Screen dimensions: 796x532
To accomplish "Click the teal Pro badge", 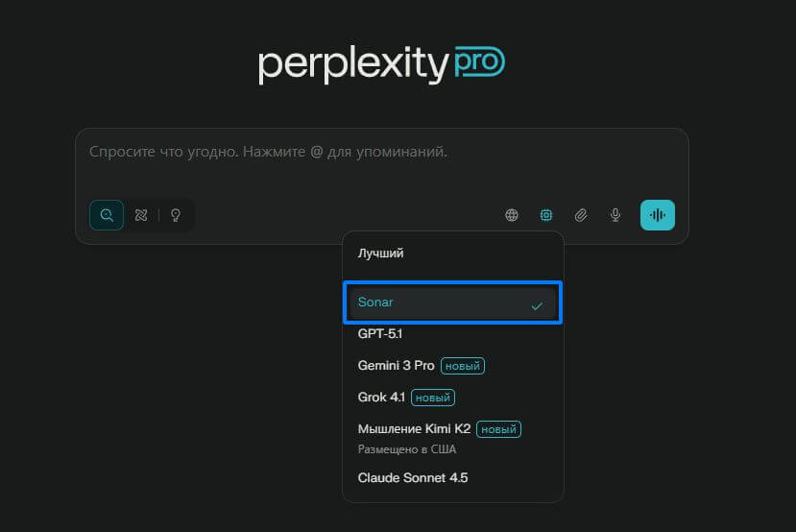I will [x=479, y=62].
